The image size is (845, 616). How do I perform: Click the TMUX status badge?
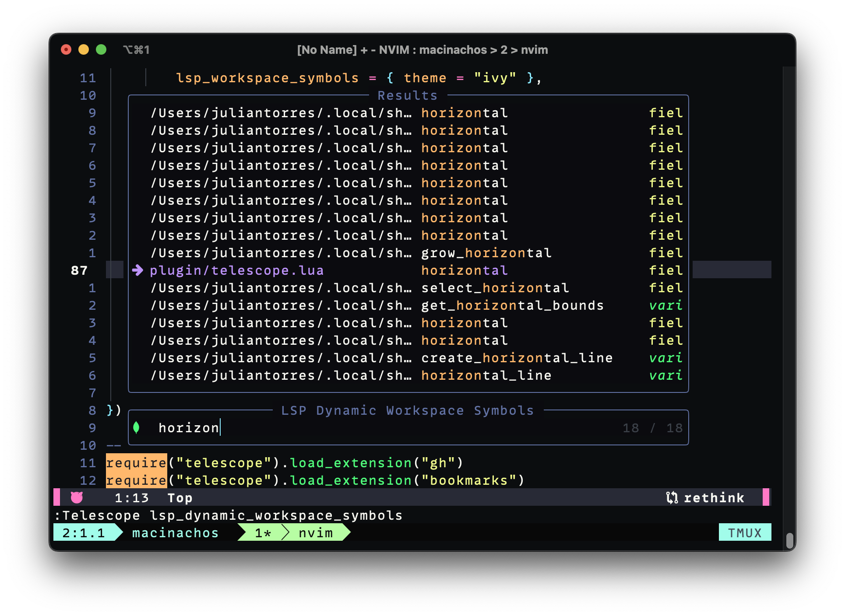click(x=744, y=532)
